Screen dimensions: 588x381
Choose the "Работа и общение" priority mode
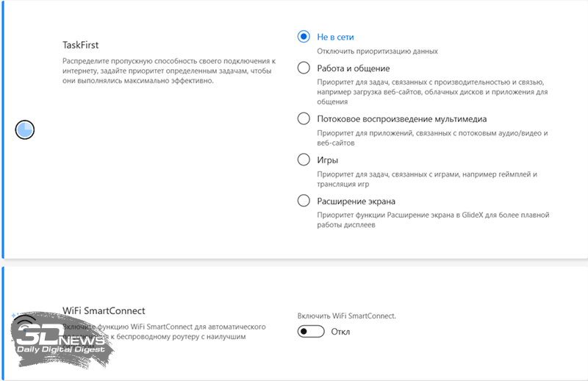click(x=304, y=68)
